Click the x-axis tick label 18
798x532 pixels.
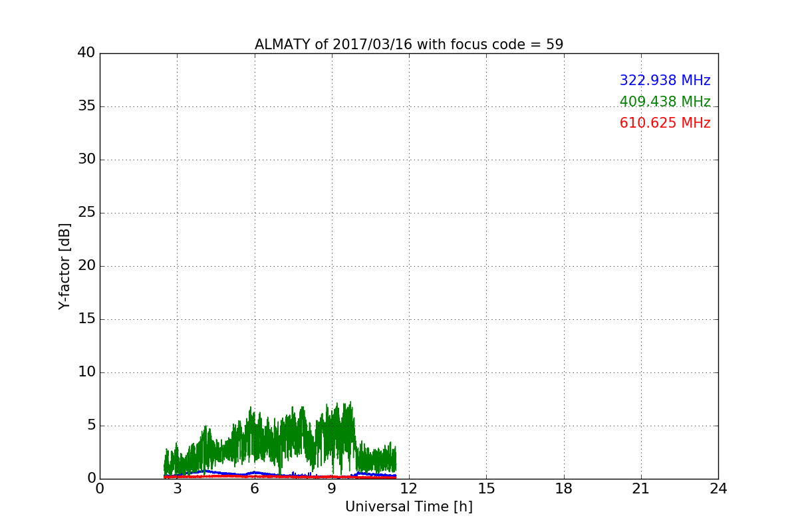click(x=564, y=489)
